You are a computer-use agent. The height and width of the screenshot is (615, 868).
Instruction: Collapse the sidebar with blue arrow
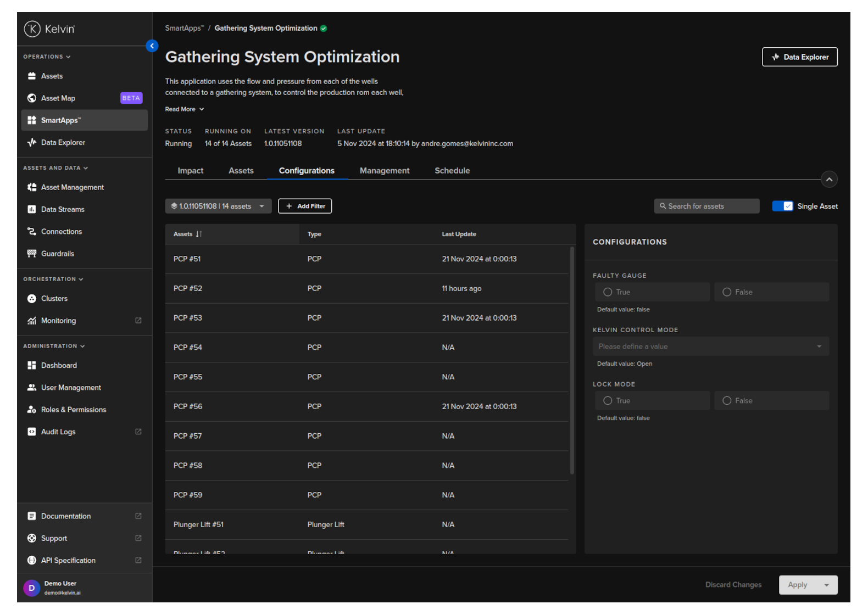coord(152,46)
